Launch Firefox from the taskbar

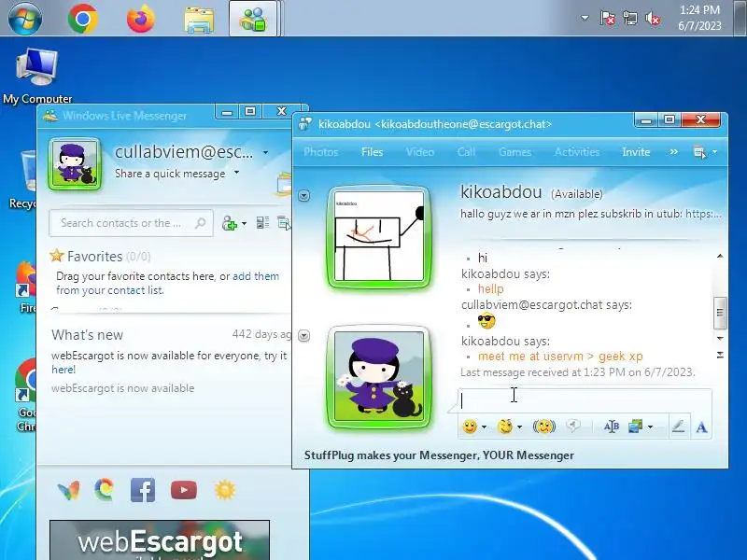[x=141, y=19]
